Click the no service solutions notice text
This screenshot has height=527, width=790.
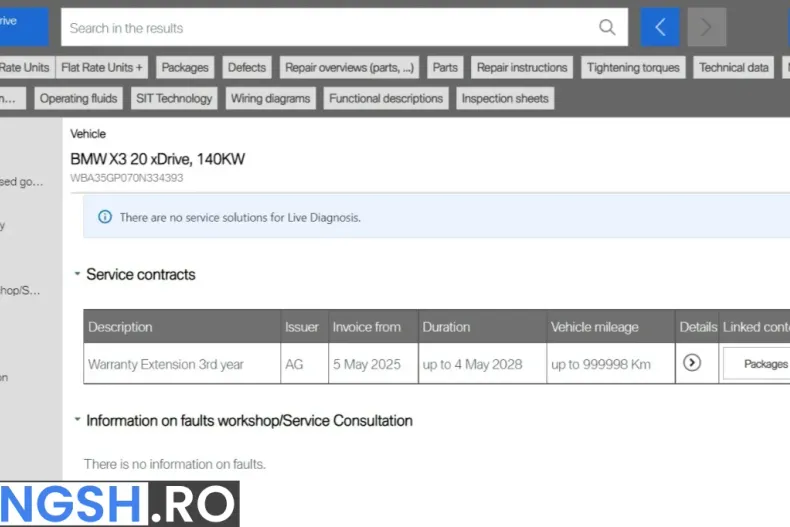240,217
